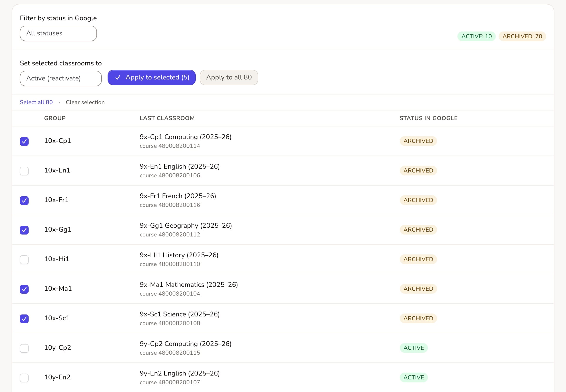Click Apply to selected (5) button

[152, 77]
